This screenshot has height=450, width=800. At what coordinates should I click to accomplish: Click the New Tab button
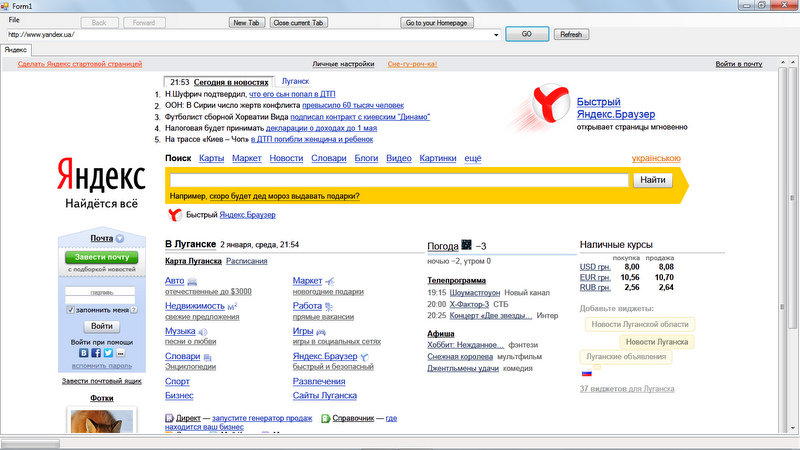point(246,22)
